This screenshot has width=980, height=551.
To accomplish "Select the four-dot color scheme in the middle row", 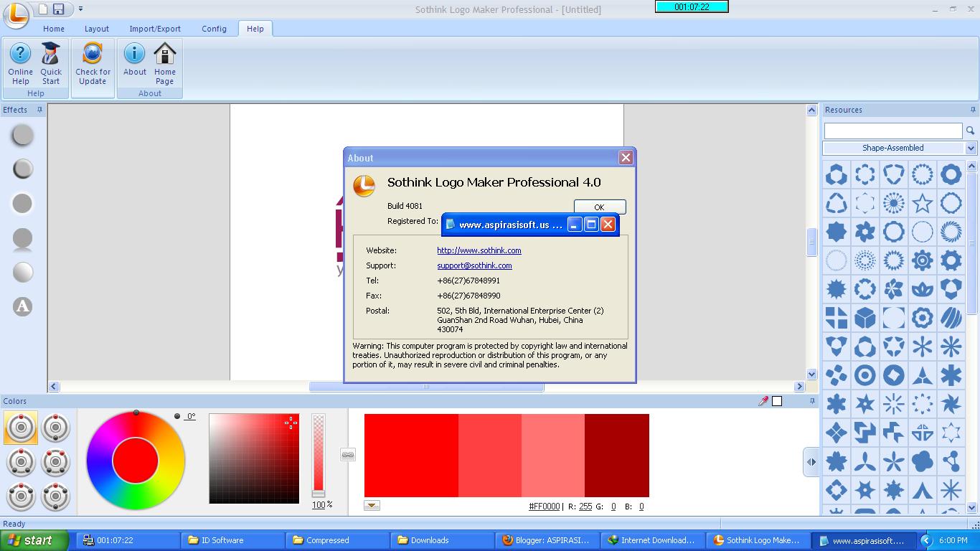I will 55,462.
